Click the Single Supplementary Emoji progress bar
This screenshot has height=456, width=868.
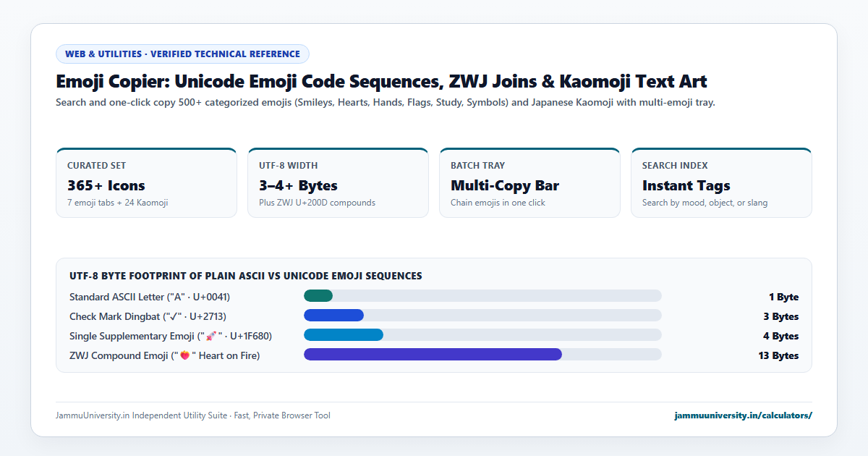[482, 334]
